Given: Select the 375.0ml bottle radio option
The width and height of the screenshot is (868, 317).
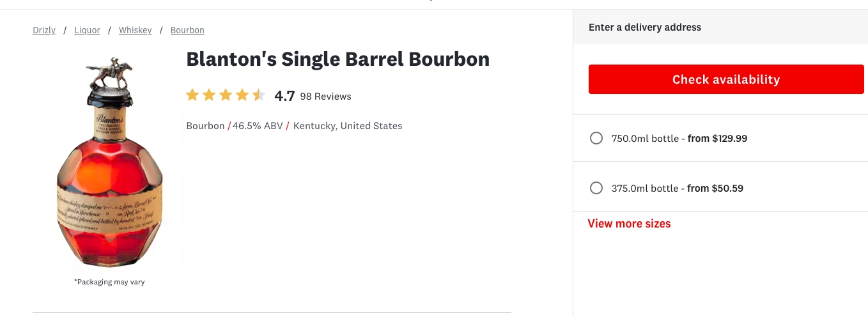Looking at the screenshot, I should [596, 188].
